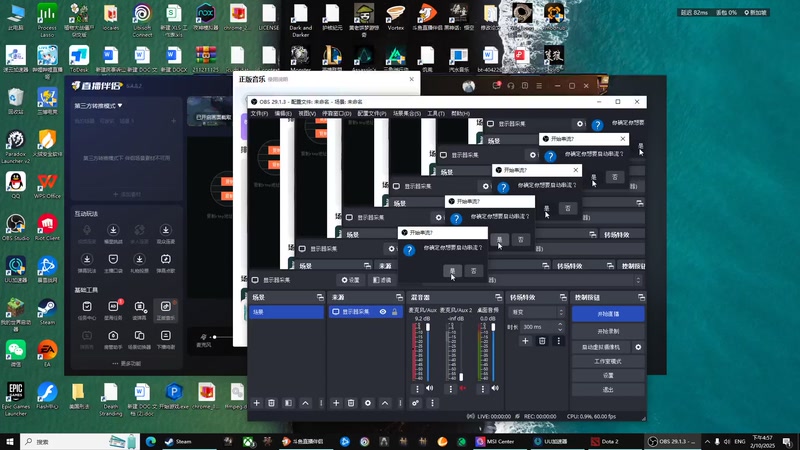Select 场景 row in OBS Scenes list

(286, 312)
